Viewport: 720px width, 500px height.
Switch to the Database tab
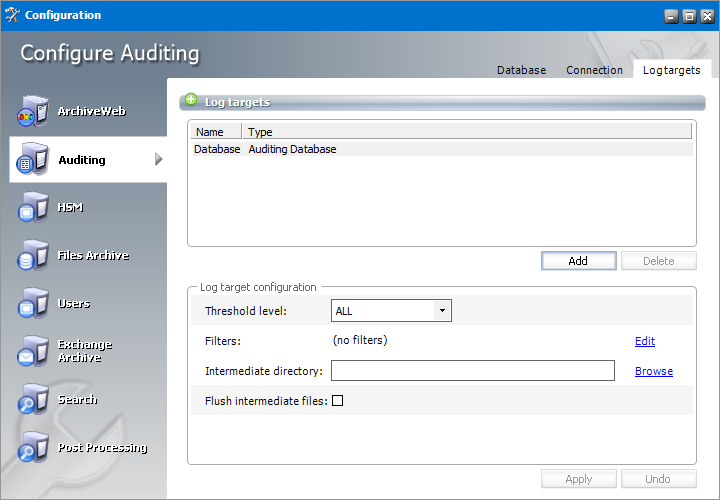521,70
